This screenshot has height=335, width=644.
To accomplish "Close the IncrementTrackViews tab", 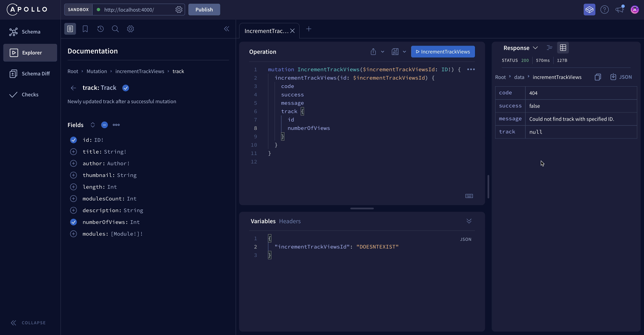I will (x=292, y=31).
